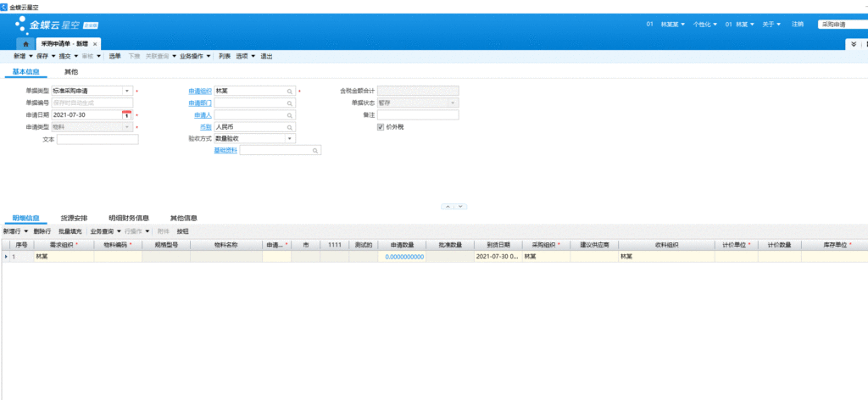The height and width of the screenshot is (400, 868).
Task: Click the 保存 button
Action: [42, 57]
